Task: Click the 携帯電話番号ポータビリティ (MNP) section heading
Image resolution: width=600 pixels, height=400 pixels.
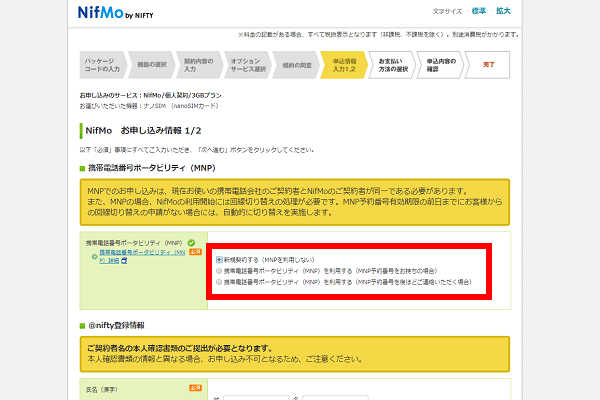Action: (152, 168)
